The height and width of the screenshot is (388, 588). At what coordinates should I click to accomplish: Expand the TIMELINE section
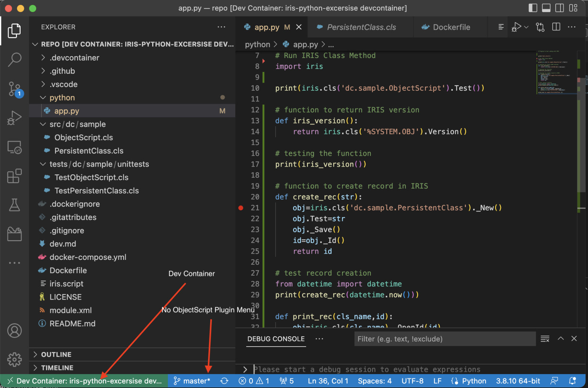(x=132, y=367)
